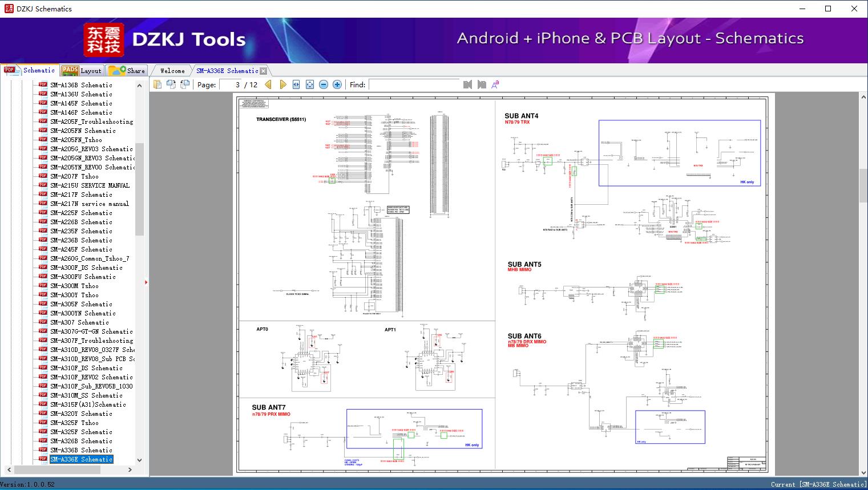This screenshot has width=868, height=490.
Task: Open SM-A260G_Common_Tshoo entry
Action: click(90, 258)
